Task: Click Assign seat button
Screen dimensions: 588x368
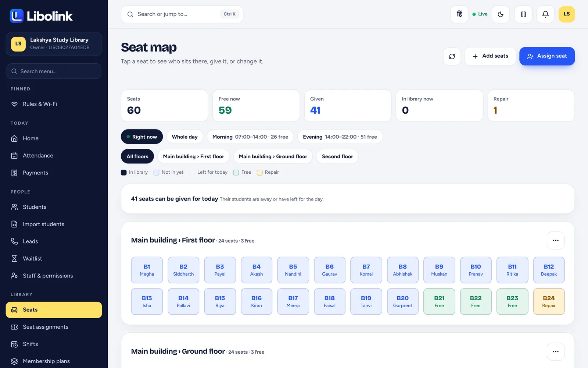Action: 547,56
